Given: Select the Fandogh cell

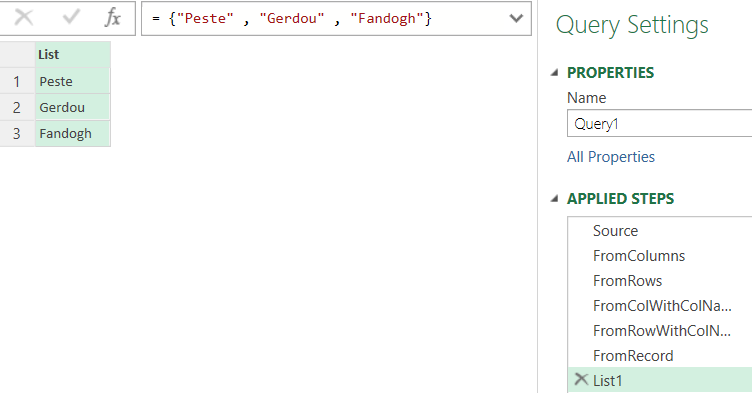Looking at the screenshot, I should (73, 133).
